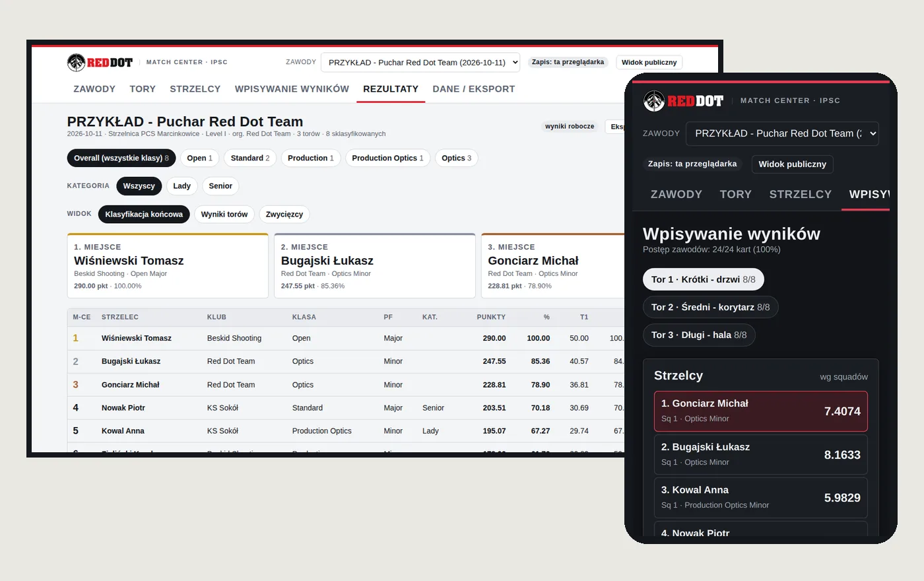Switch view to Klasyfikacja końcowa
Viewport: 924px width, 581px height.
(x=144, y=214)
